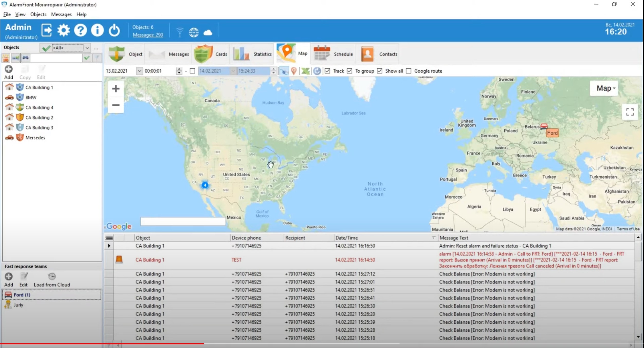
Task: Select CA Building 4 in objects list
Action: click(39, 108)
